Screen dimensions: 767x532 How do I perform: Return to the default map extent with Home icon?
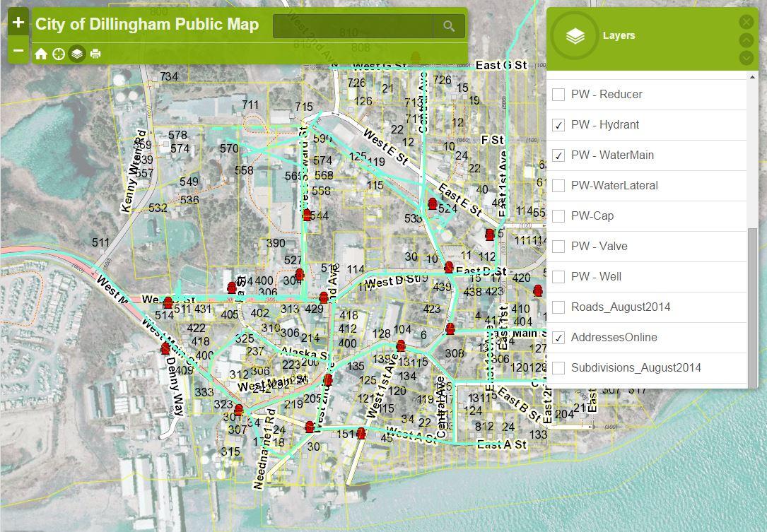coord(41,54)
